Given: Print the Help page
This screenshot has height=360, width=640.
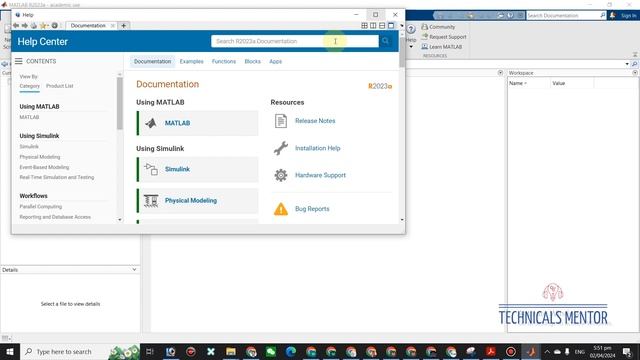Looking at the screenshot, I should [34, 26].
